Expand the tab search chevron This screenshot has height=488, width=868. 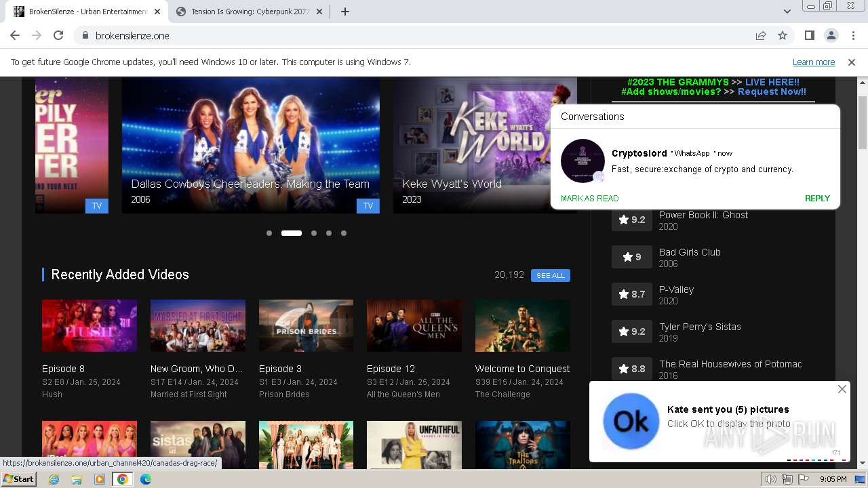787,12
